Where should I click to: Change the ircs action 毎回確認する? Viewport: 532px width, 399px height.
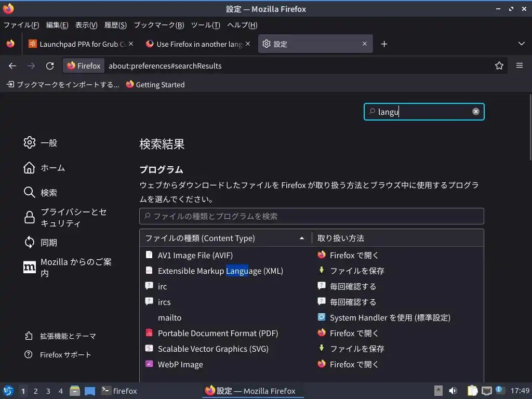(347, 302)
